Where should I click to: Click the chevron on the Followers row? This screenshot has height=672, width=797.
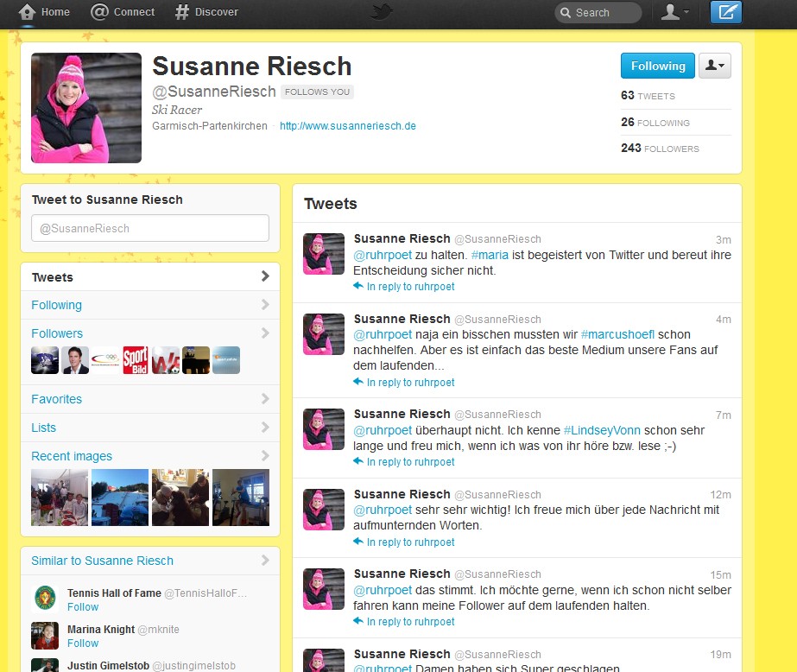coord(265,333)
